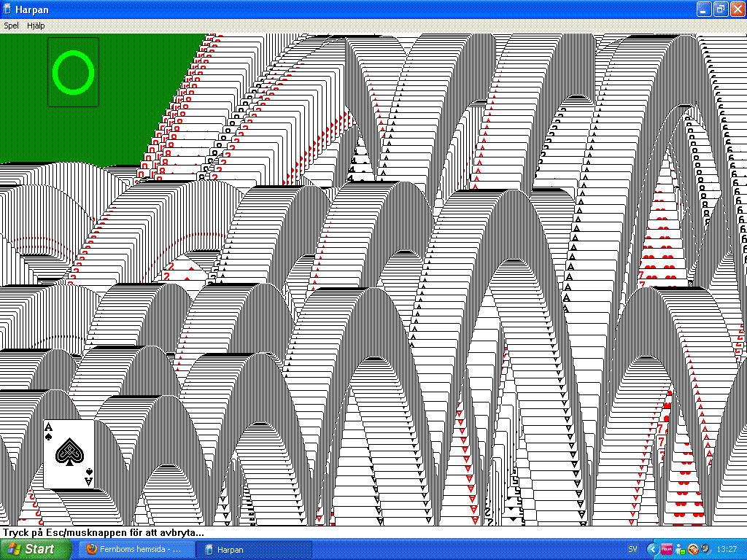The width and height of the screenshot is (747, 560).
Task: Click the Harpan title bar text
Action: [x=31, y=9]
